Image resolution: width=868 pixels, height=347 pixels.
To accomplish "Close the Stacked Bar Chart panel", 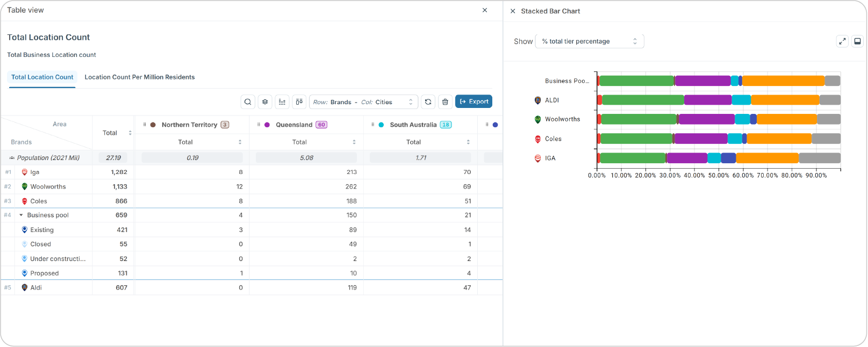I will coord(513,11).
